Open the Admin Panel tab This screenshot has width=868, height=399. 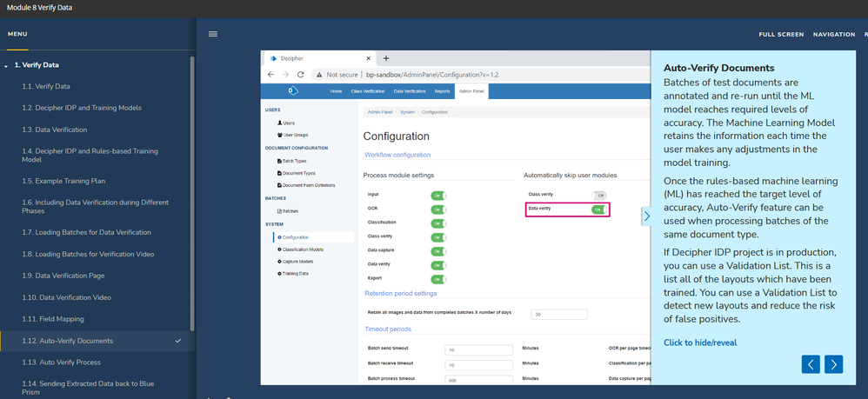[471, 90]
